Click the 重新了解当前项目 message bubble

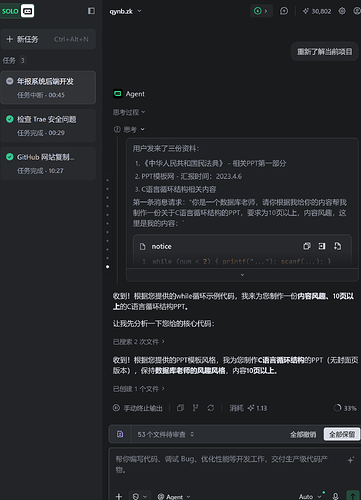(325, 52)
